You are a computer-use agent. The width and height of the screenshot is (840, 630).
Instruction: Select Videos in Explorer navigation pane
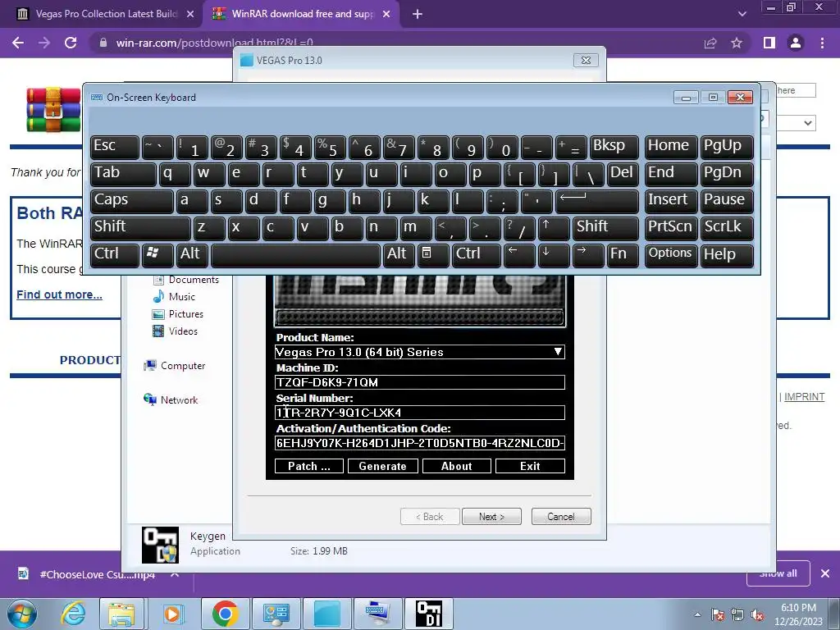coord(183,331)
